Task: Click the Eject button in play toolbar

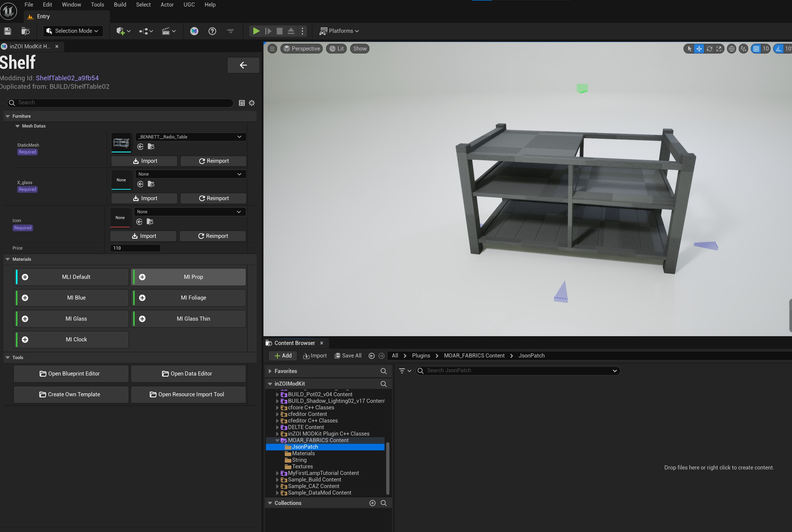Action: [291, 31]
